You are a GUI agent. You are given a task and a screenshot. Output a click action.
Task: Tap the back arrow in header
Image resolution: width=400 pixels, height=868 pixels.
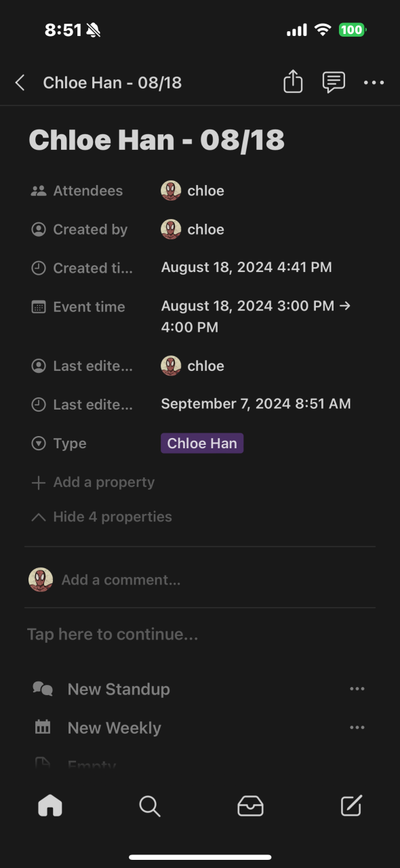point(20,83)
